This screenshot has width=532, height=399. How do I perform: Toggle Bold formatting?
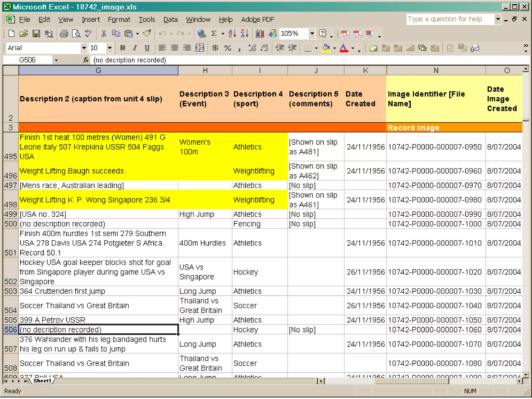(122, 48)
